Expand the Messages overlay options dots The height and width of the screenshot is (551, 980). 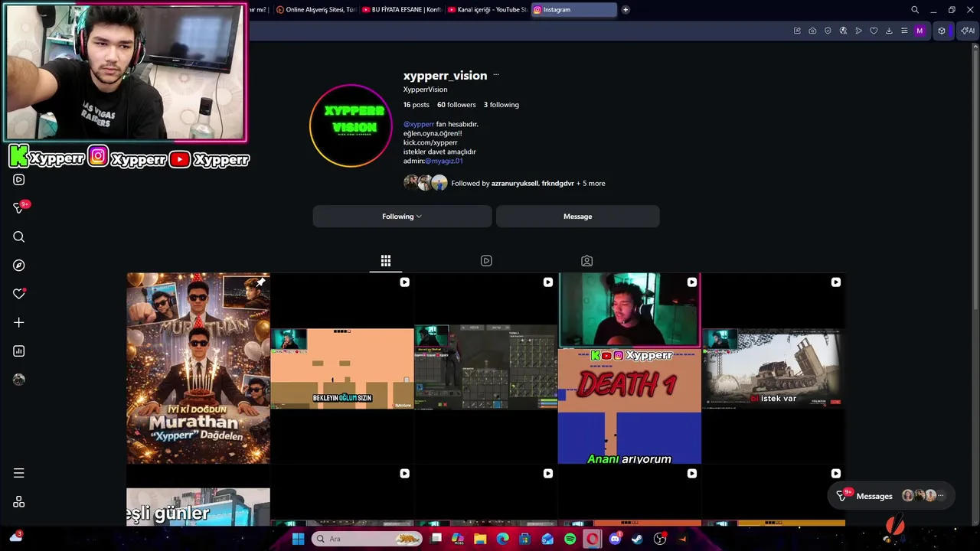(x=941, y=496)
